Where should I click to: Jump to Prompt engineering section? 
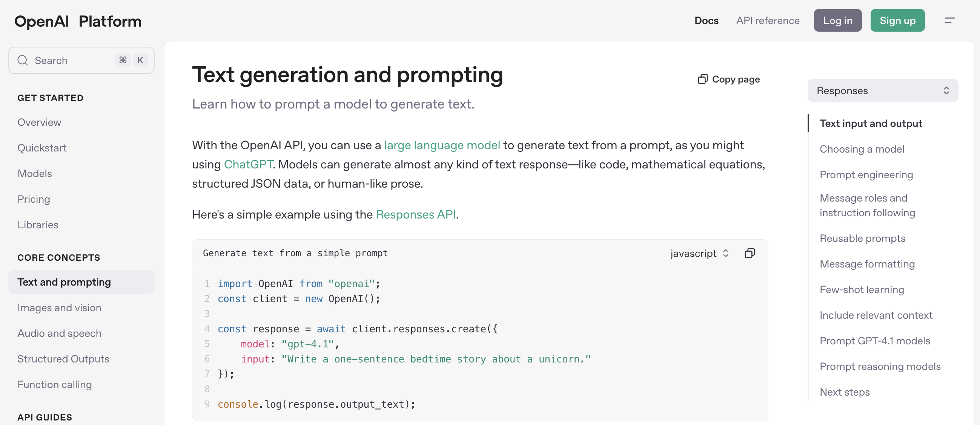coord(866,175)
